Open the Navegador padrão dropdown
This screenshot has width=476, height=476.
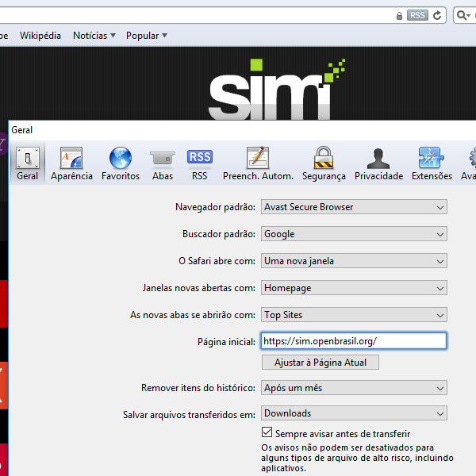tap(354, 207)
